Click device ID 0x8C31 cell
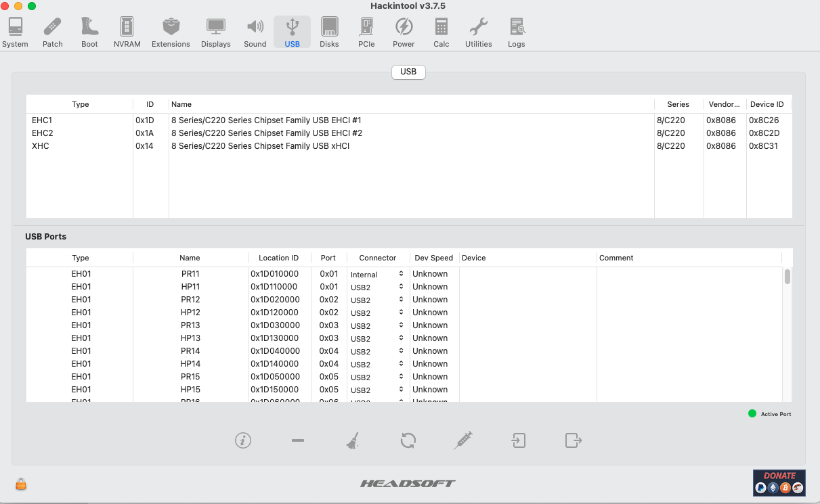Viewport: 820px width, 504px height. pos(763,146)
